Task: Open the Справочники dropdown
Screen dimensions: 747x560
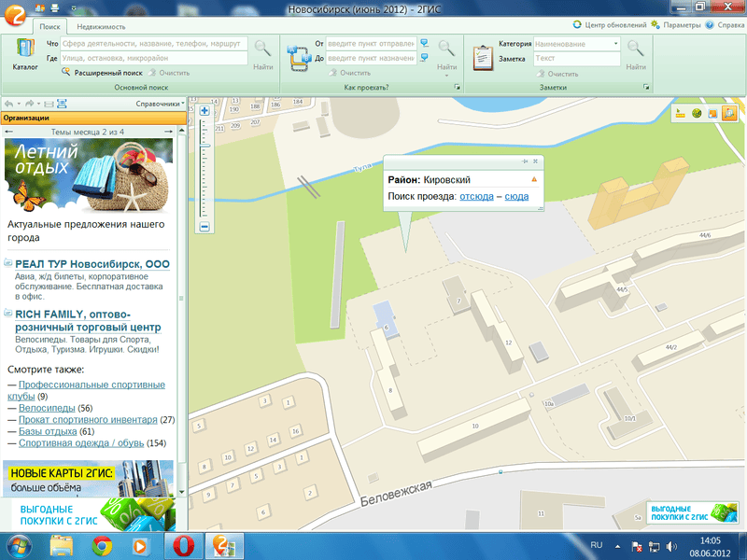Action: [x=160, y=104]
